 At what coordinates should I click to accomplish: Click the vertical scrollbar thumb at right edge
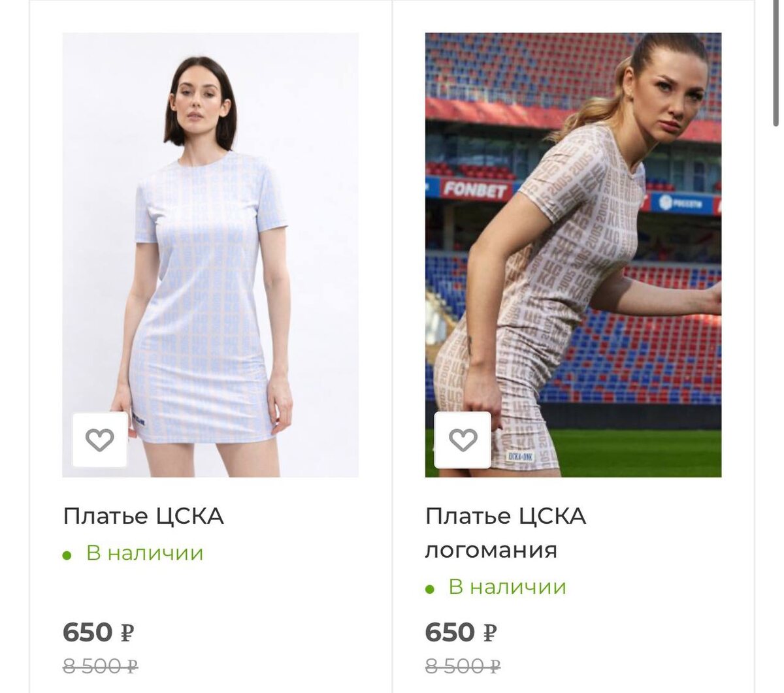point(776,63)
